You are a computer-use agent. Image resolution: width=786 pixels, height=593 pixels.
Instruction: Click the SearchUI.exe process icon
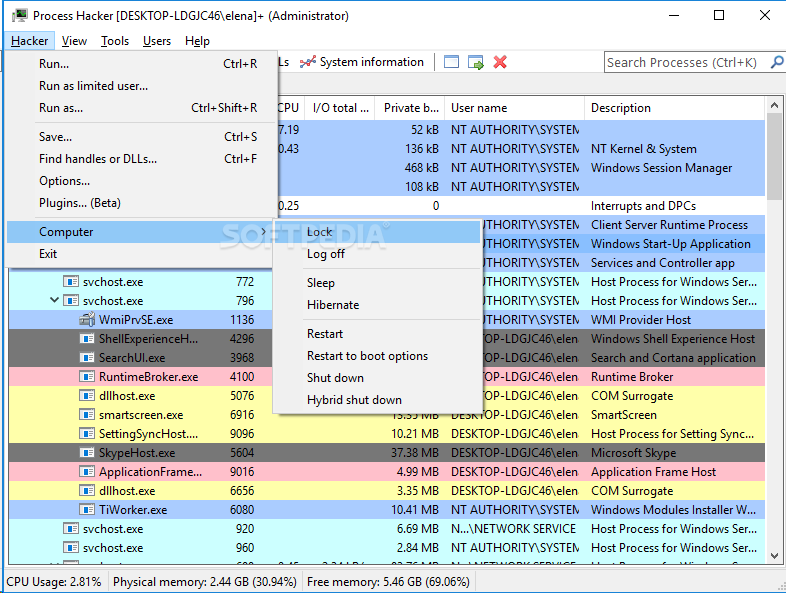coord(87,357)
